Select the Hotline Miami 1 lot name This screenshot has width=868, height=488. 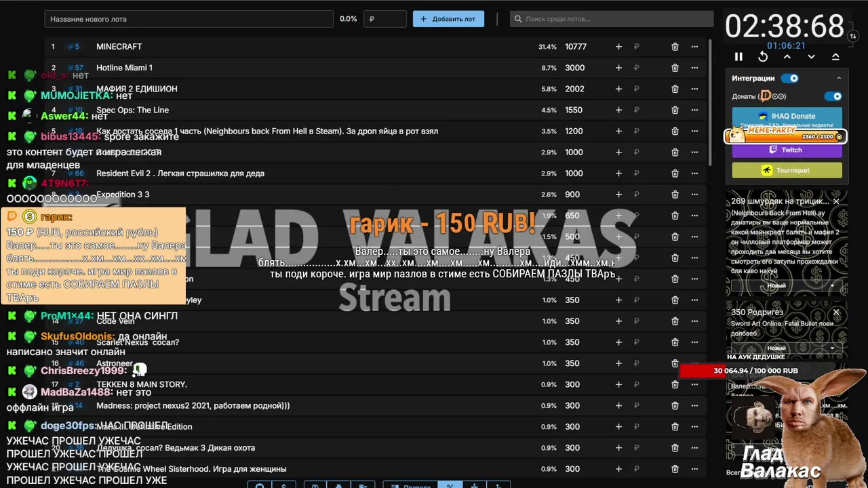pos(124,68)
